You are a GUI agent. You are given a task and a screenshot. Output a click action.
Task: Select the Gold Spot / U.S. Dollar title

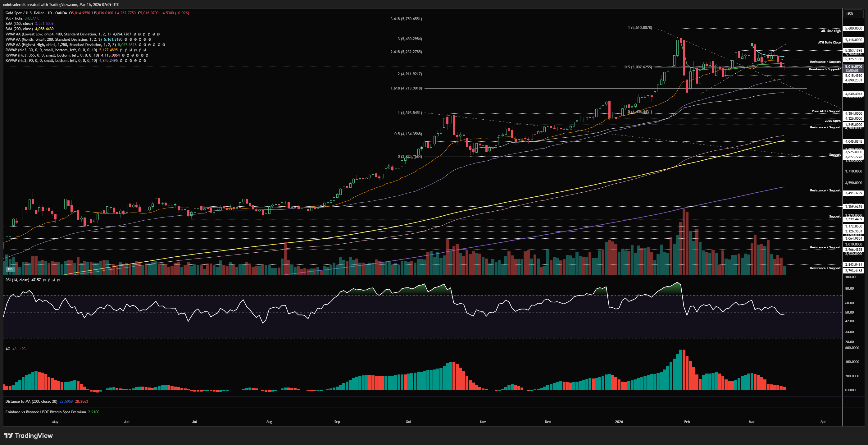click(x=25, y=13)
